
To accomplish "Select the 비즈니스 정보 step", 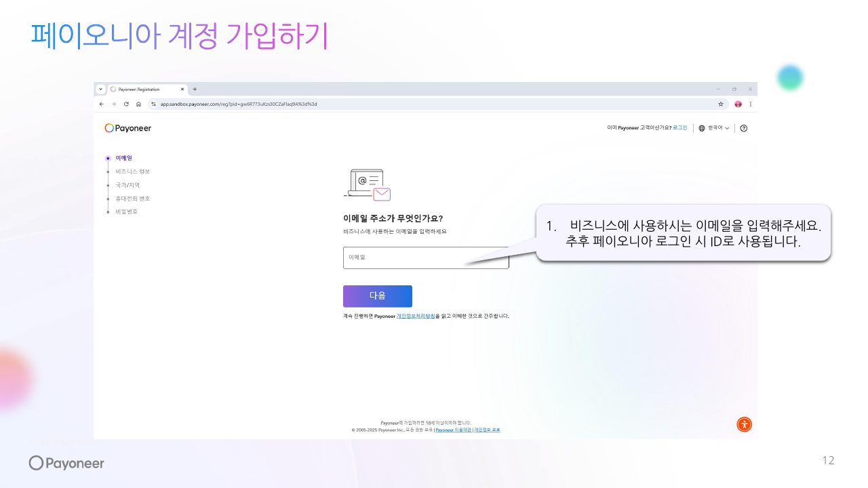I will click(x=132, y=171).
